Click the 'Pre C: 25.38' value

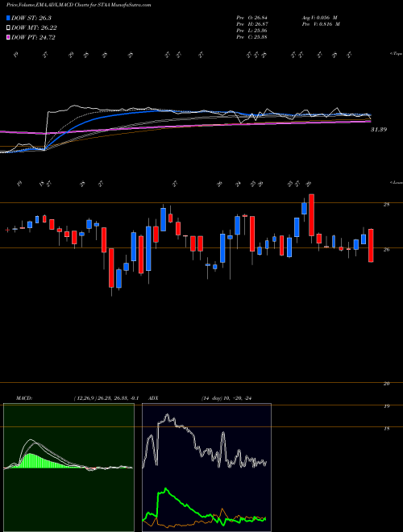tap(251, 37)
